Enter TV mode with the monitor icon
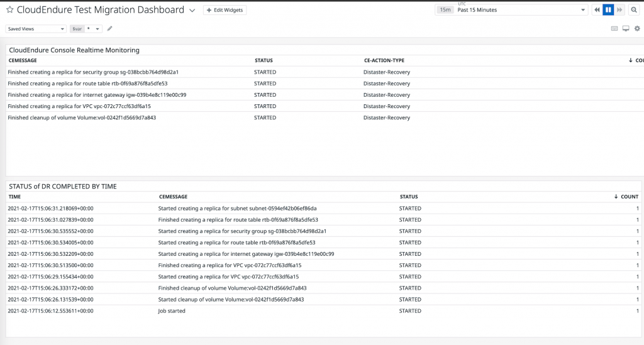The height and width of the screenshot is (345, 644). click(626, 29)
